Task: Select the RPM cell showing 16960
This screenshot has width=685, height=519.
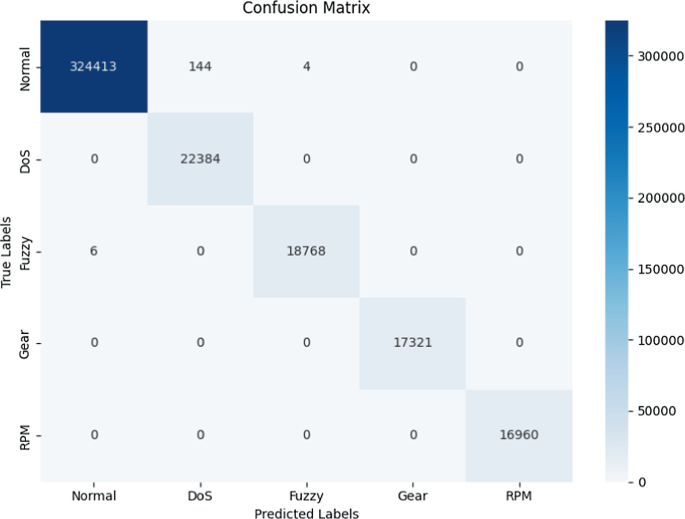Action: 519,436
